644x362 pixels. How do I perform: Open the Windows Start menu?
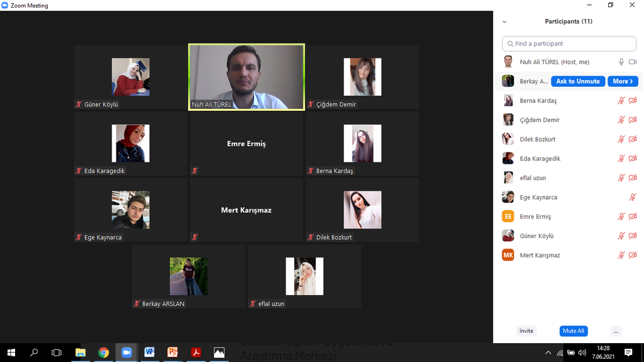(11, 353)
